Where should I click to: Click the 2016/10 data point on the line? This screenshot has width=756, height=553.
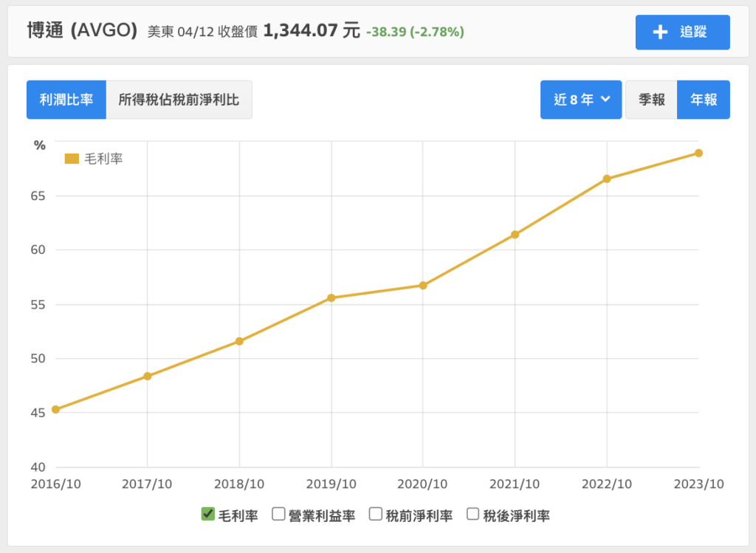55,409
